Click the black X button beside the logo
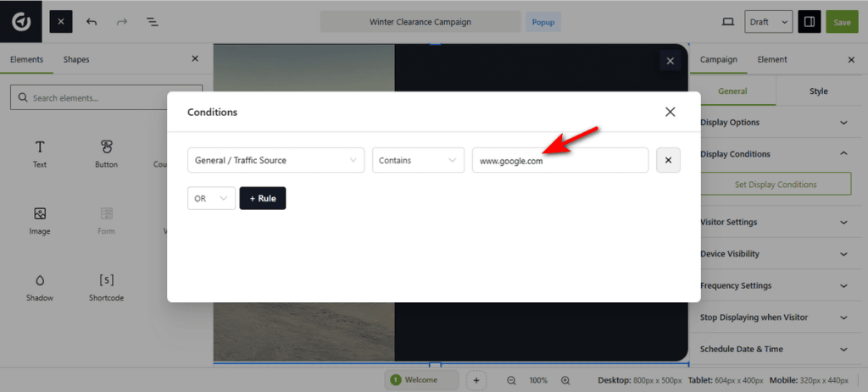Viewport: 868px width, 392px height. [x=61, y=21]
